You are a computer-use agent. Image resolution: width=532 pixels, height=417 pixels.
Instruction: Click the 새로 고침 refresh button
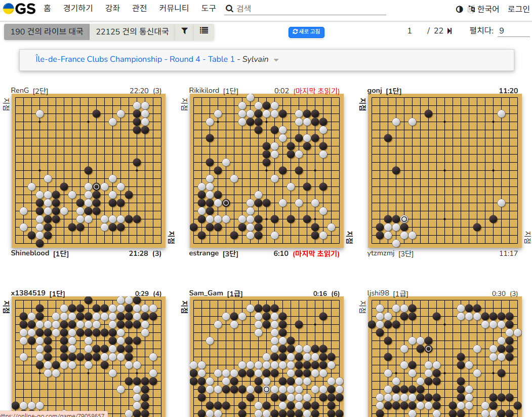pos(306,31)
